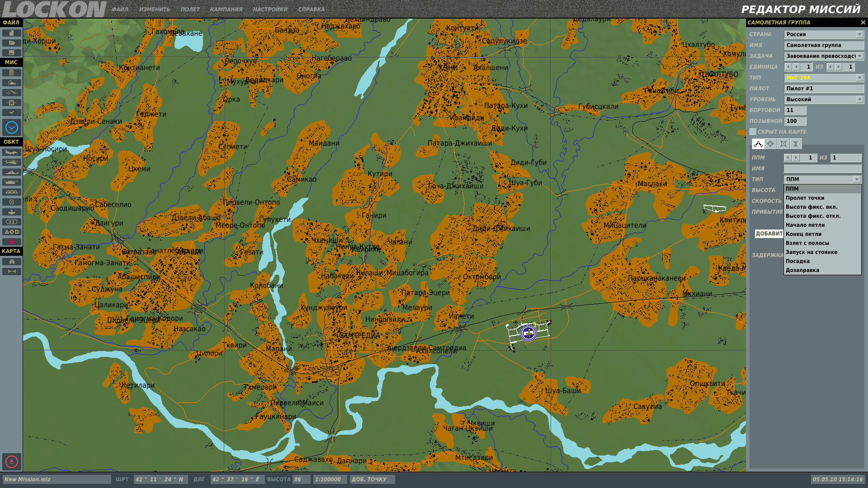
Task: Switch to the summary sigma tab icon
Action: pyautogui.click(x=796, y=144)
